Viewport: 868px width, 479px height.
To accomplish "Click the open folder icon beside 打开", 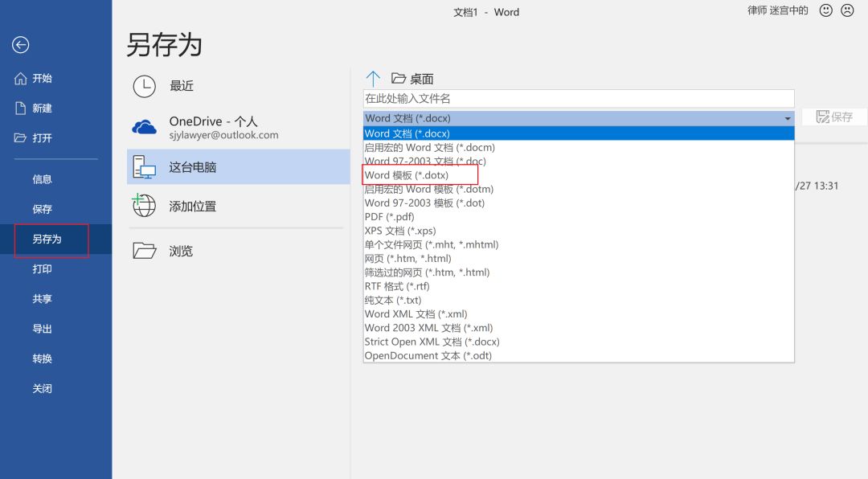I will click(20, 137).
